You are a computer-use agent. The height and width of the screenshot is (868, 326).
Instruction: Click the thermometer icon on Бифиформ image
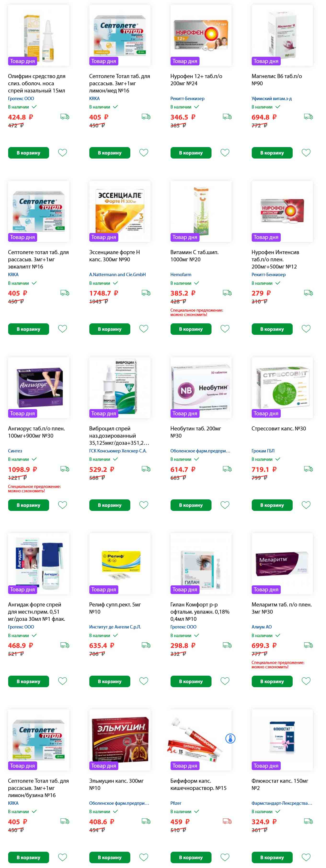click(230, 739)
